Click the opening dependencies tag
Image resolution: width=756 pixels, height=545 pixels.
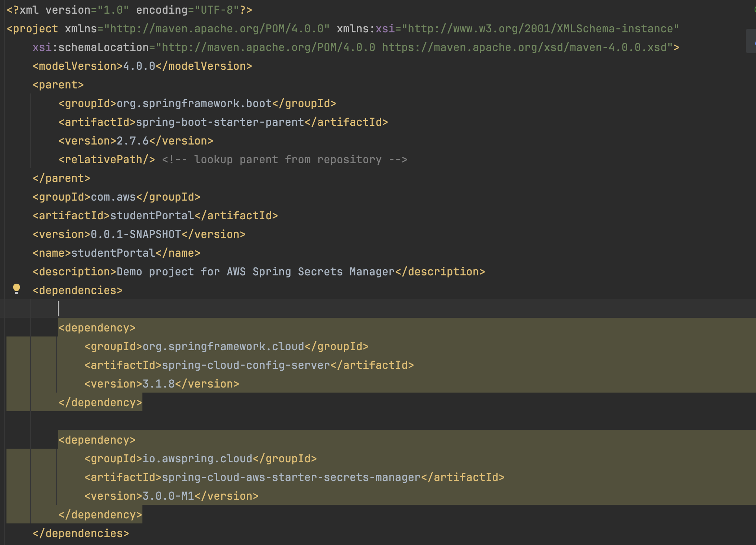pos(77,290)
